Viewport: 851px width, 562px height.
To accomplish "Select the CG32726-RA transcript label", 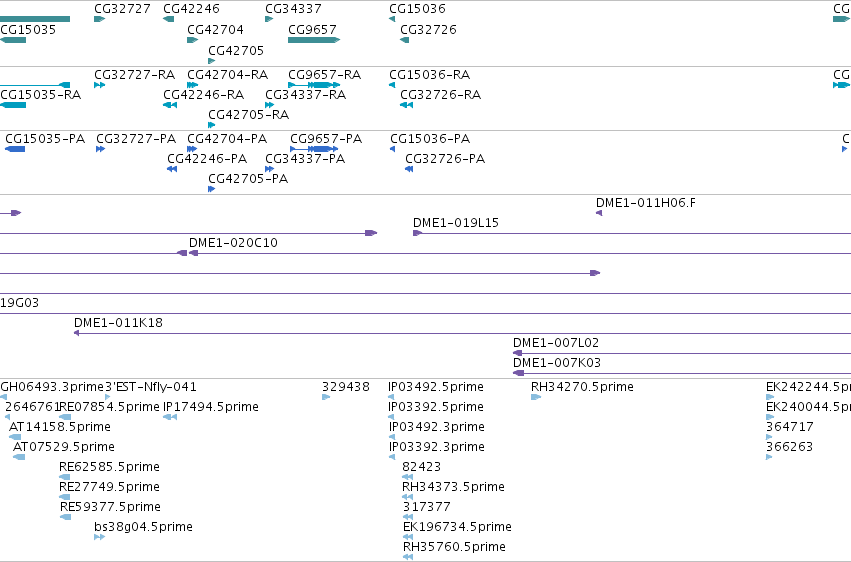I will [x=441, y=94].
